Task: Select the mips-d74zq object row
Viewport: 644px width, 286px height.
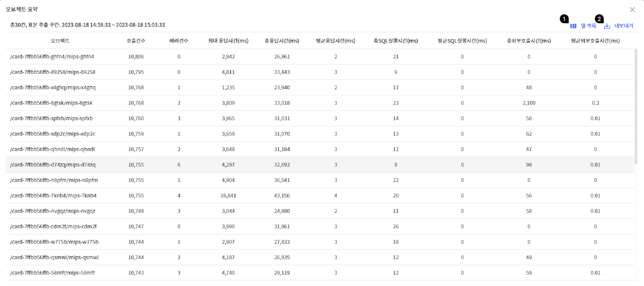Action: pyautogui.click(x=53, y=165)
